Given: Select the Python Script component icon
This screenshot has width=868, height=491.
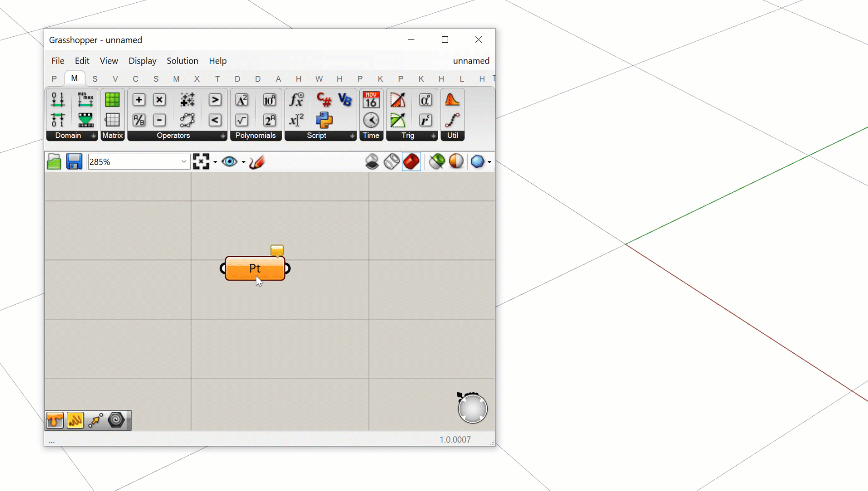Looking at the screenshot, I should (x=324, y=120).
